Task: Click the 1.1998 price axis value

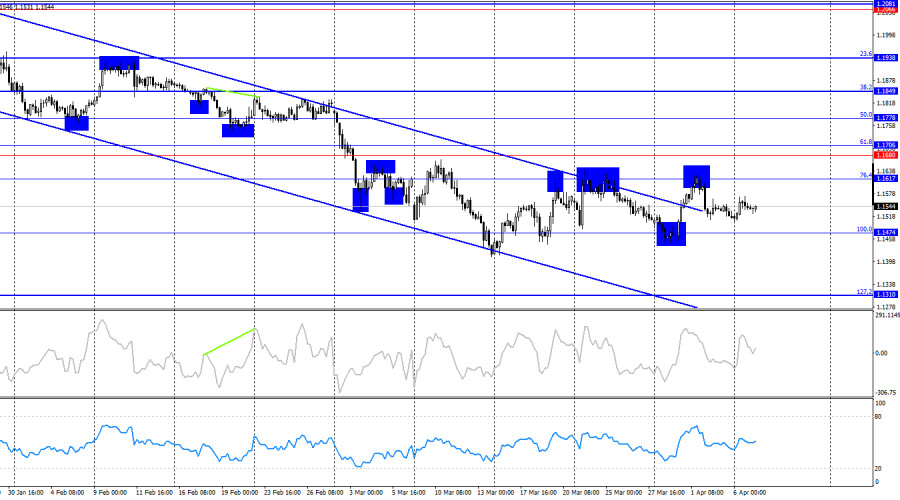Action: click(x=886, y=36)
